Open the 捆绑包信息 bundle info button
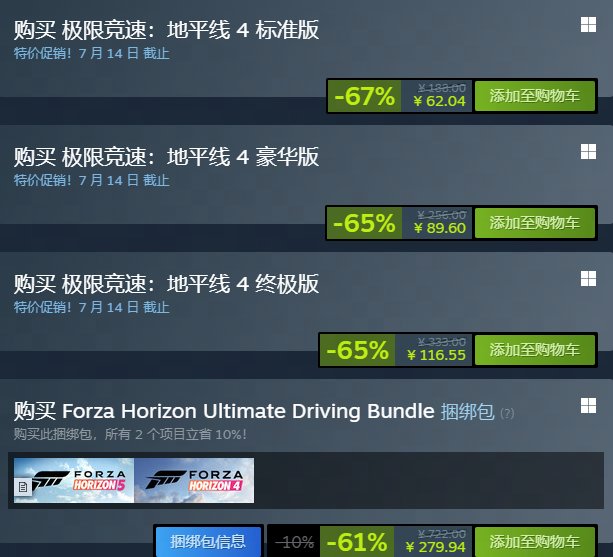The width and height of the screenshot is (613, 557). point(208,542)
